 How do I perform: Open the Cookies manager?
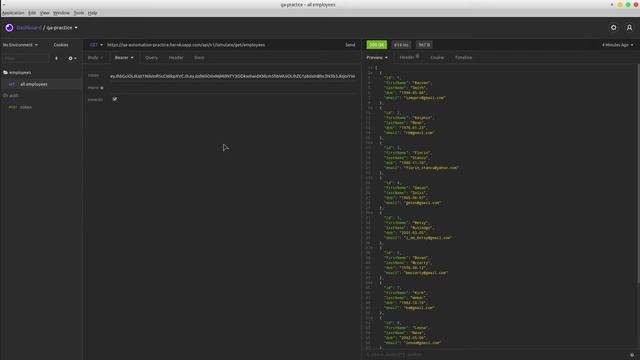click(61, 45)
